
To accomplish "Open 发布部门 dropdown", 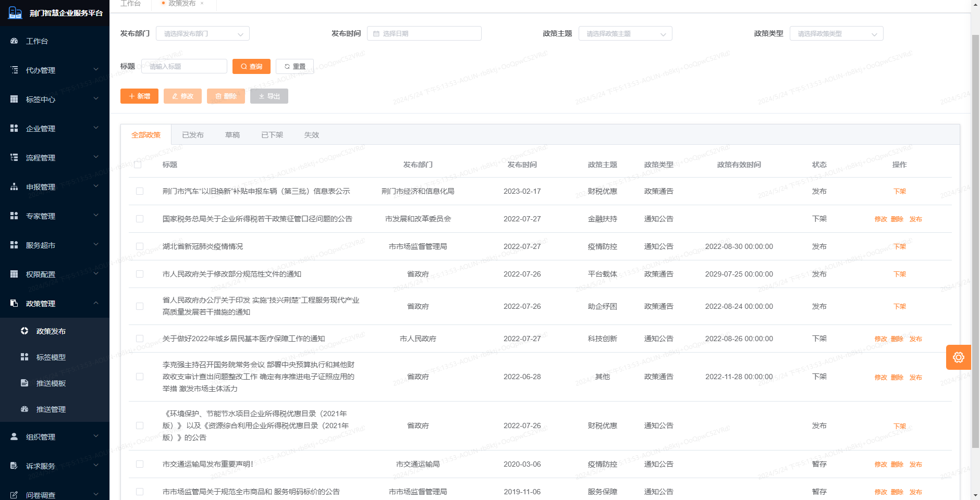I will pos(203,33).
